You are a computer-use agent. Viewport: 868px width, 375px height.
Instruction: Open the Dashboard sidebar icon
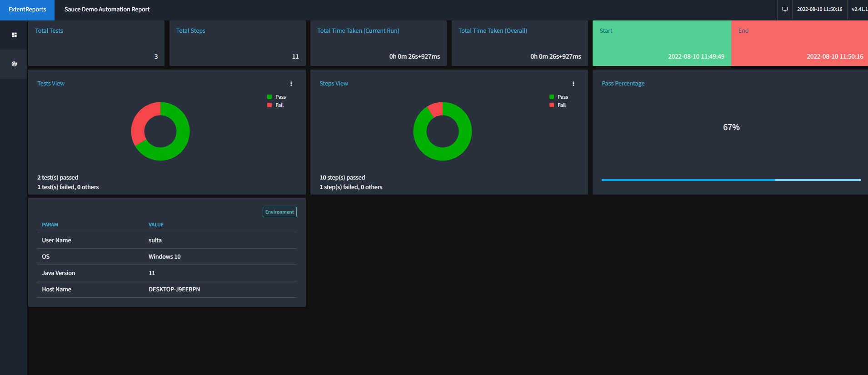click(14, 64)
